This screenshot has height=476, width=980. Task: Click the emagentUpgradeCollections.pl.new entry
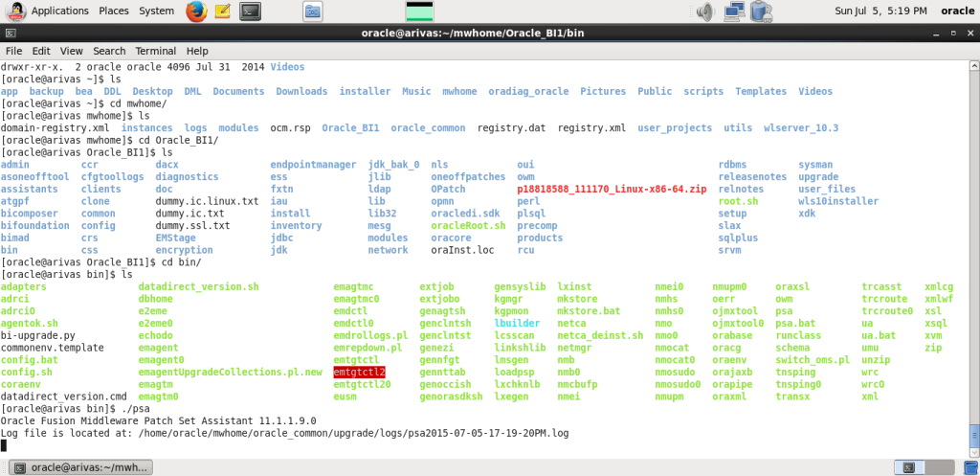click(230, 373)
